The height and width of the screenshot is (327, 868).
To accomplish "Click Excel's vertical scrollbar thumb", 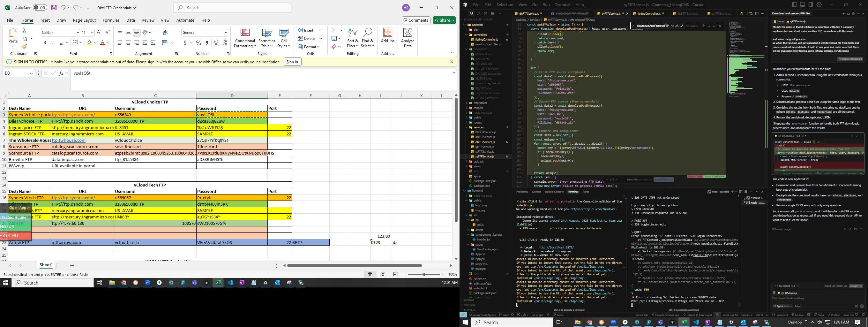I will [456, 160].
